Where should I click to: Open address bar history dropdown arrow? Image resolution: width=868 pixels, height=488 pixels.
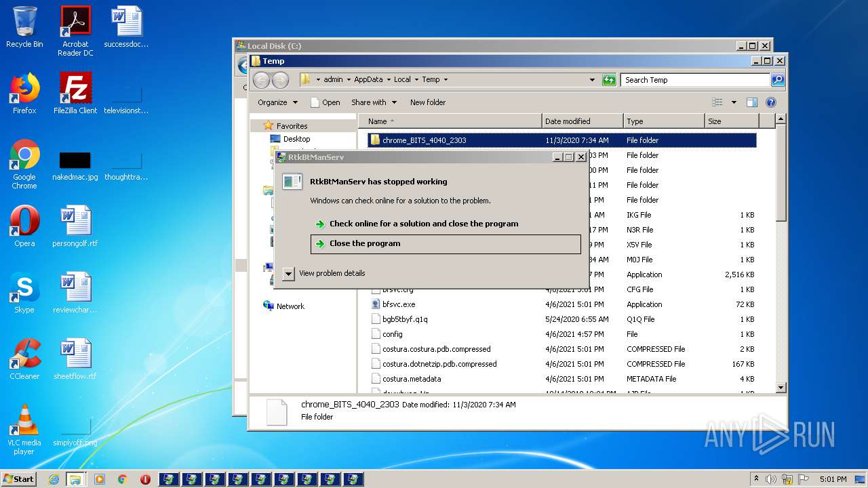click(592, 80)
